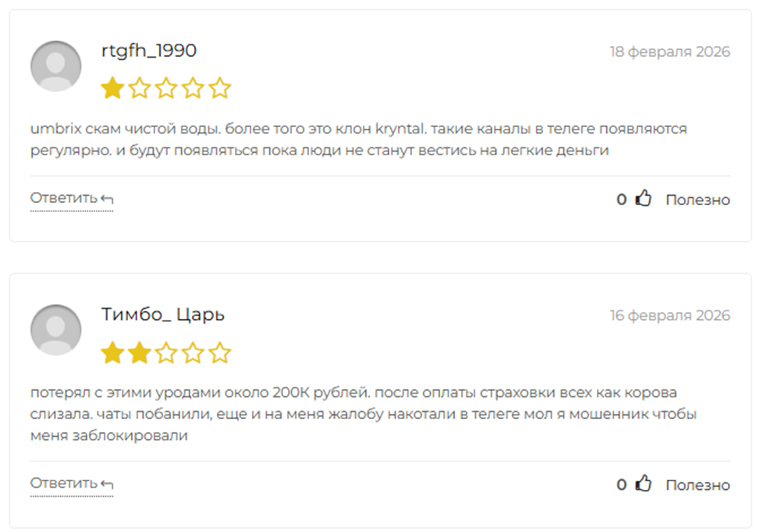Click Полезно on Тимбо_ Царь's review
Viewport: 760px width, 532px height.
(698, 485)
